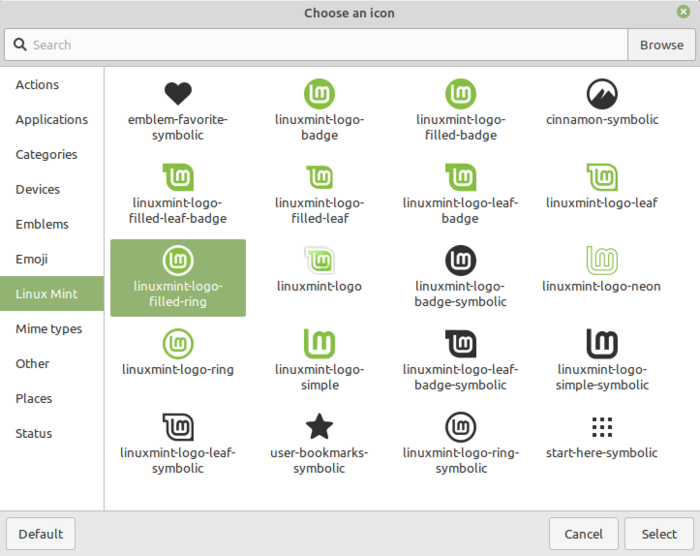This screenshot has height=556, width=700.
Task: Select the linuxmint-logo-neon icon
Action: [x=601, y=261]
